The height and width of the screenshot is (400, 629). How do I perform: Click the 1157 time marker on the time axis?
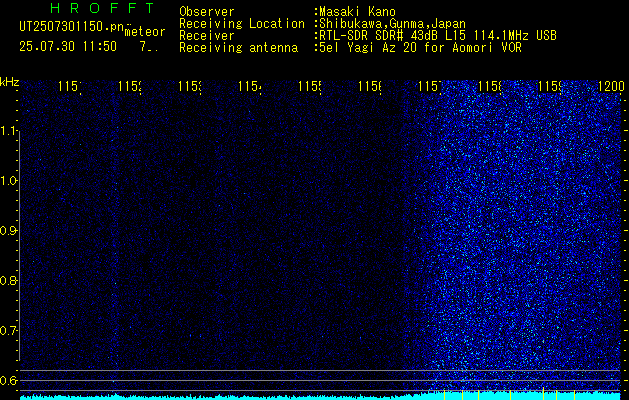click(x=430, y=86)
